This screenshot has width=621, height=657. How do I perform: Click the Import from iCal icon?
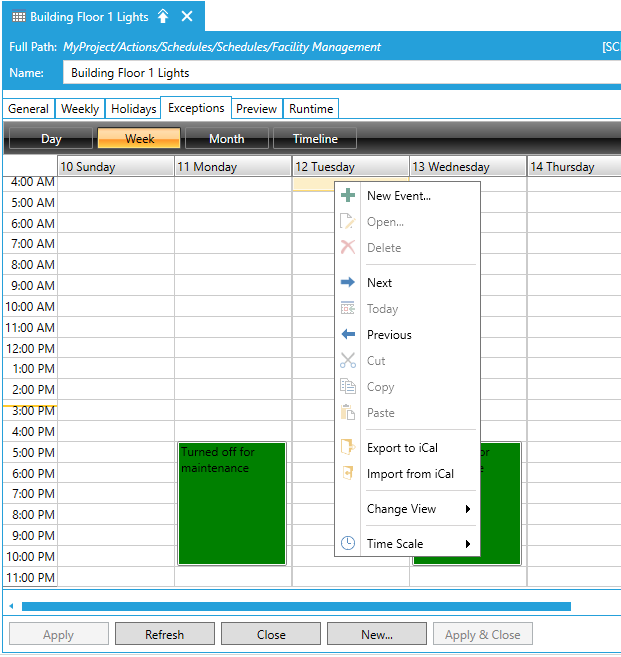pyautogui.click(x=348, y=474)
